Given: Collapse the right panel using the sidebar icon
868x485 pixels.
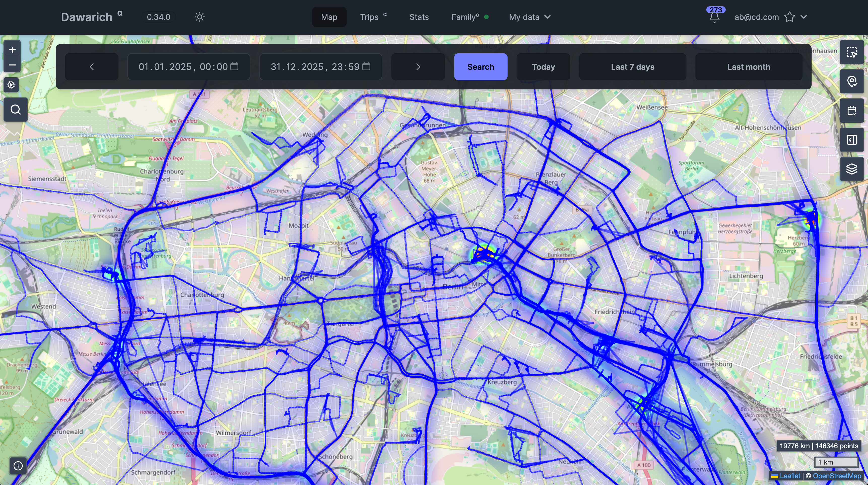Looking at the screenshot, I should click(x=852, y=140).
